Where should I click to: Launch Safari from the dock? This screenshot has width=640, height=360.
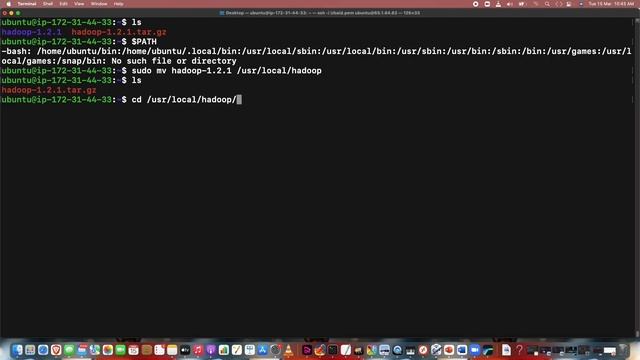click(43, 350)
